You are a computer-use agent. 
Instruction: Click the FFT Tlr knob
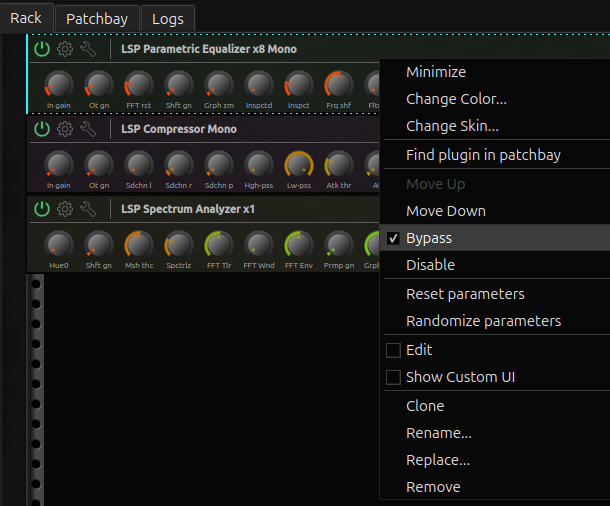219,245
